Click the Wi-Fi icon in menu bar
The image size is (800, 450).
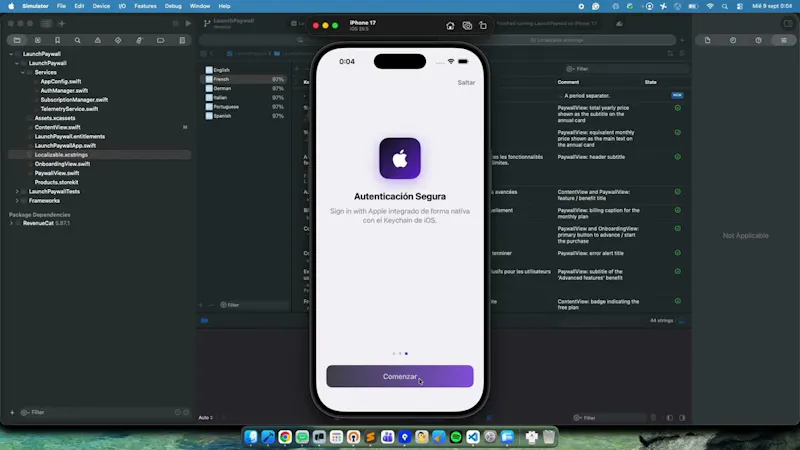pos(710,6)
